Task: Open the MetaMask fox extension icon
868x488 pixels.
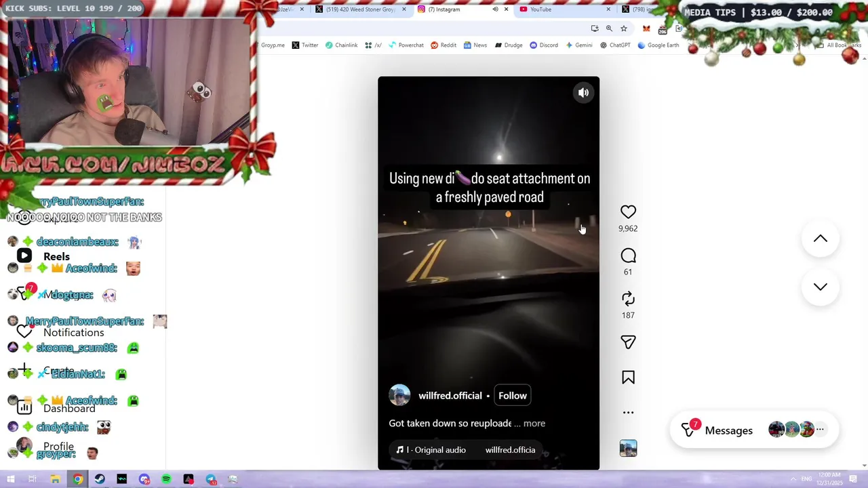Action: tap(646, 28)
